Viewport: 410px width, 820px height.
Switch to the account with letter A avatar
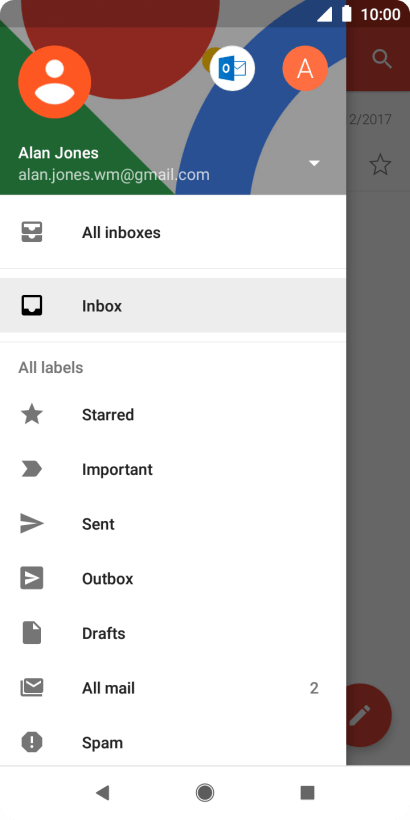305,69
